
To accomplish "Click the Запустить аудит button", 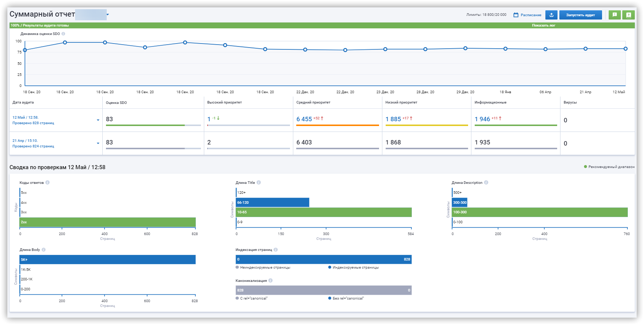I will click(x=580, y=15).
